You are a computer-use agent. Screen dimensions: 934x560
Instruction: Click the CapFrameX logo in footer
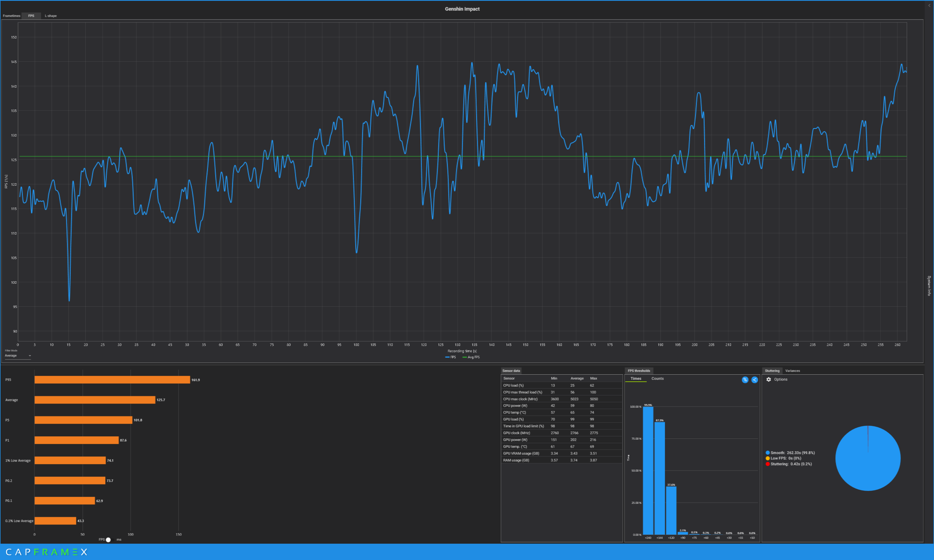pos(46,552)
